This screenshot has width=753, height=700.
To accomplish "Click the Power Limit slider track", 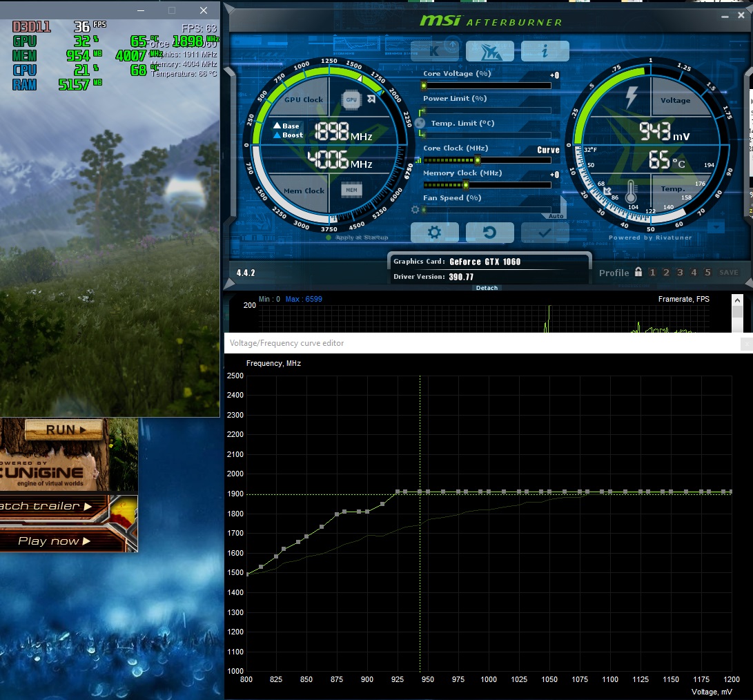I will [x=487, y=110].
